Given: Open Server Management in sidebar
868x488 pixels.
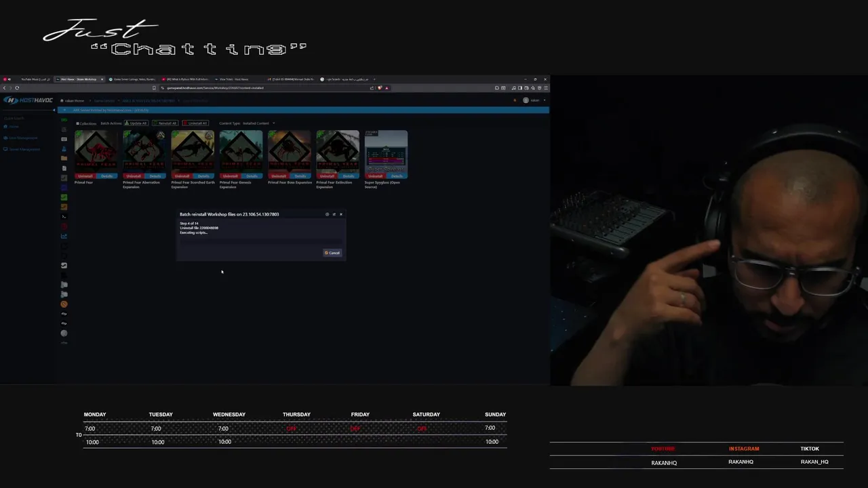Looking at the screenshot, I should point(22,149).
